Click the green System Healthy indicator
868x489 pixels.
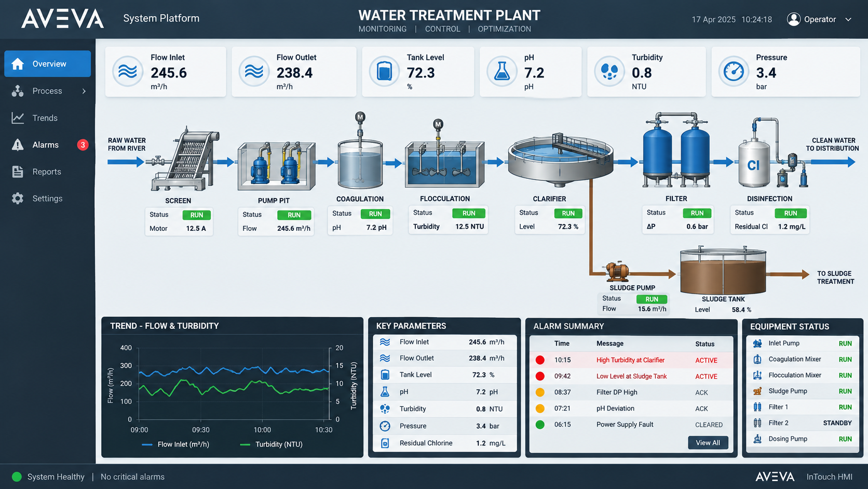pyautogui.click(x=17, y=477)
